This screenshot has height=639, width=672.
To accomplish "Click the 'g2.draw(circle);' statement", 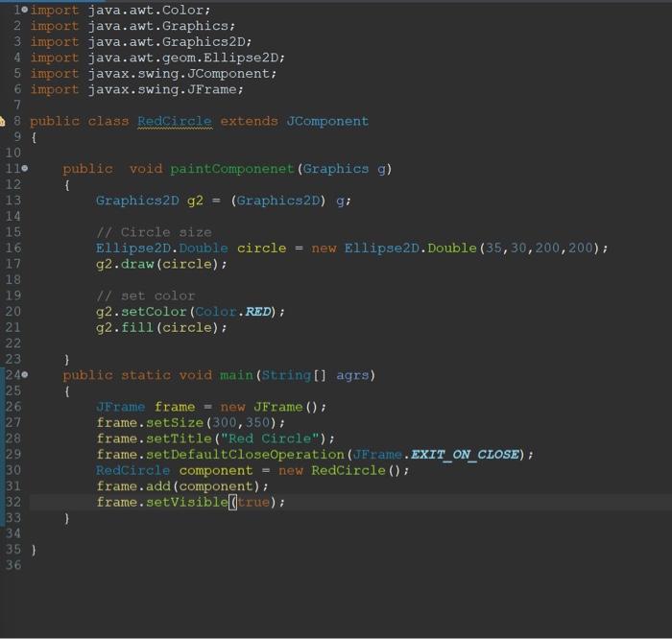I will 161,264.
